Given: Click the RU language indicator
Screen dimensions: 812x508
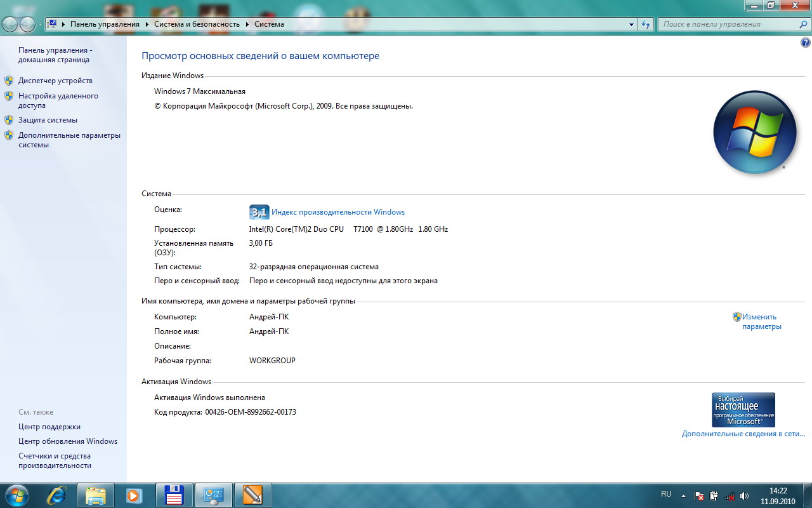Looking at the screenshot, I should (x=666, y=494).
